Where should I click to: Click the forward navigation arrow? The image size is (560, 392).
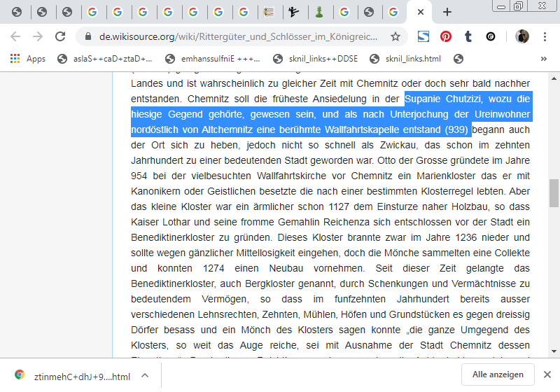point(38,36)
